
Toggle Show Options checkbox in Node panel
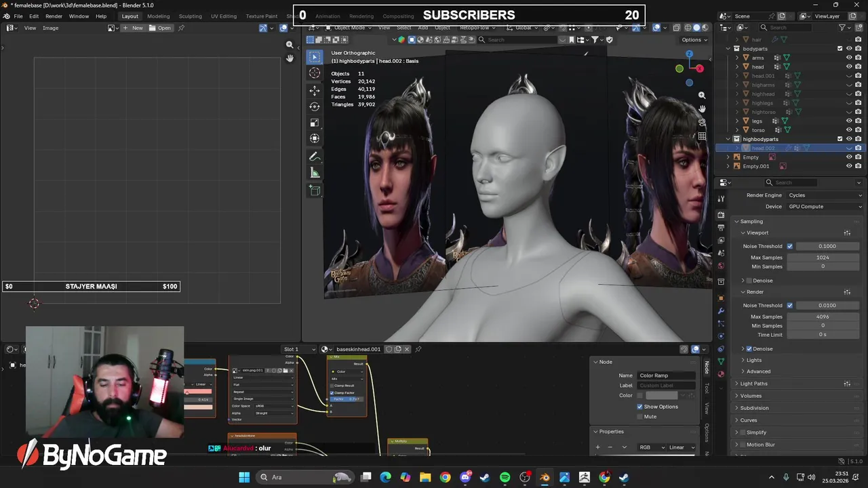click(639, 407)
